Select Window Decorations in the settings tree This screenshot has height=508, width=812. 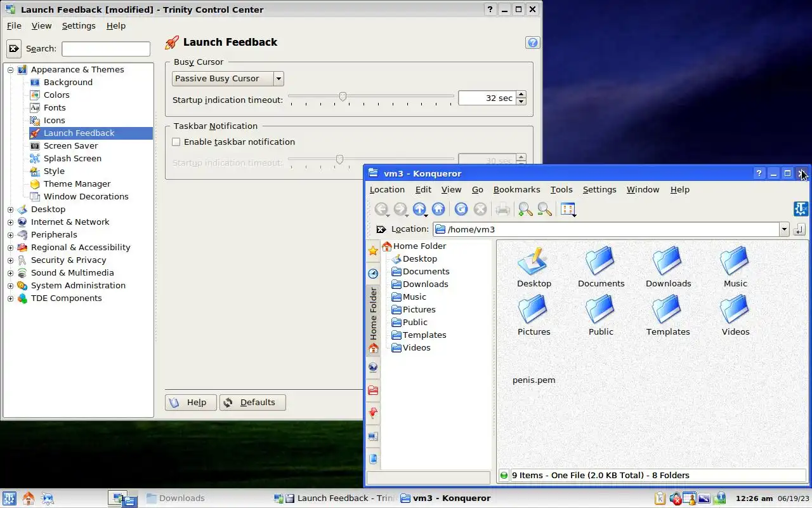point(86,197)
